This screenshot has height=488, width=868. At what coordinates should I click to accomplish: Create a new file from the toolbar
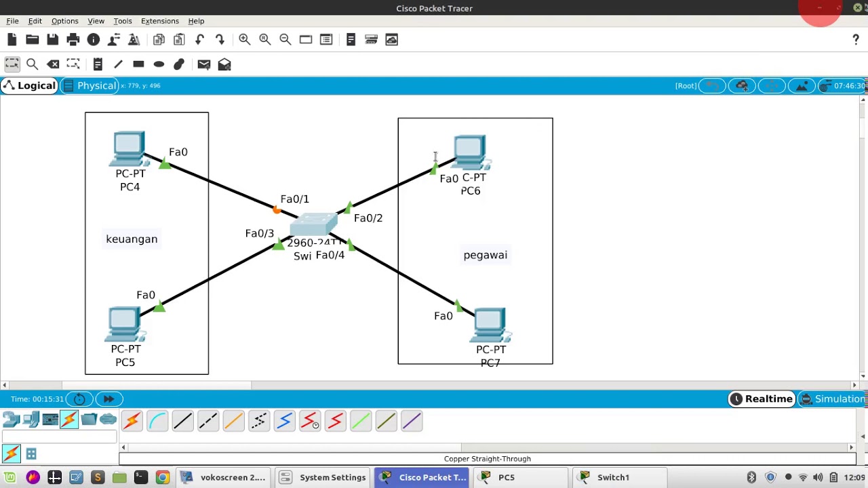12,40
